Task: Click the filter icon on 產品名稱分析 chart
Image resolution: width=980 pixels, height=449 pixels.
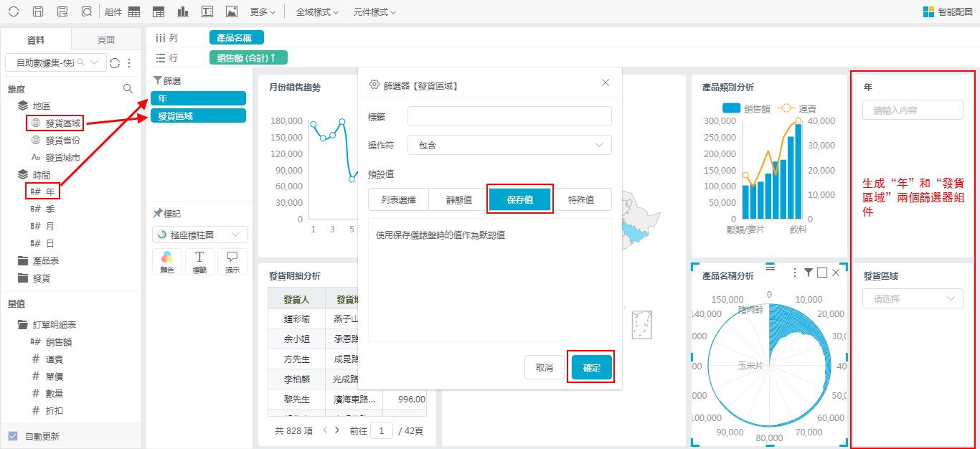Action: tap(809, 273)
